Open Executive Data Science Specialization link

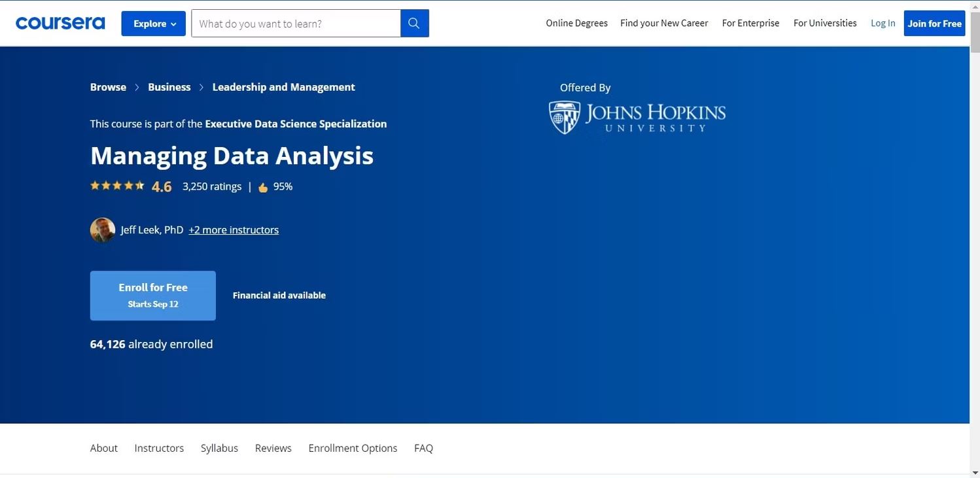point(296,124)
